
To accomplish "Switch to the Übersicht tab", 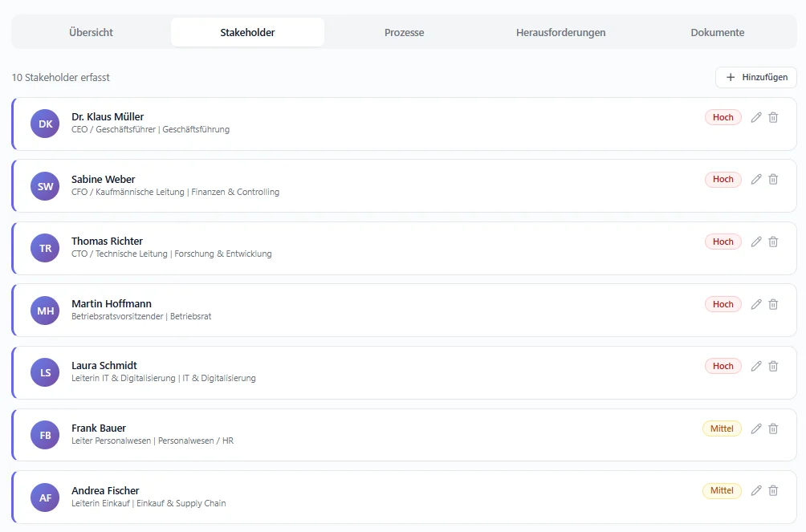I will click(91, 33).
